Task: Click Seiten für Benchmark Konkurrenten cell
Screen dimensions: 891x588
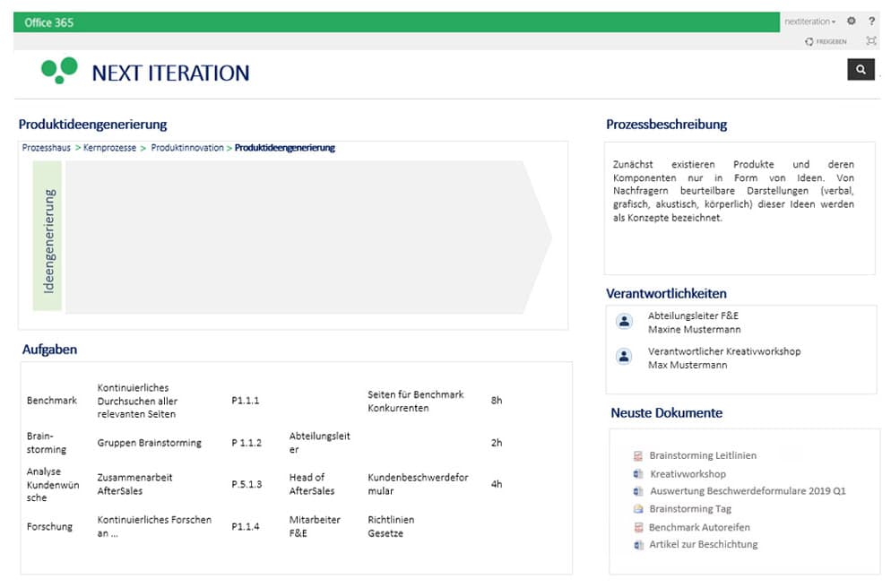Action: click(415, 401)
